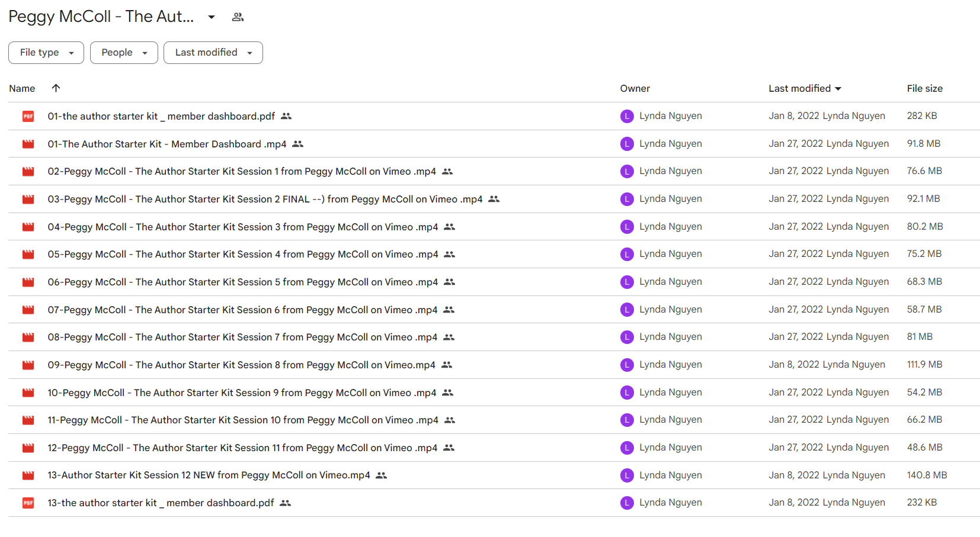The height and width of the screenshot is (537, 980).
Task: Click video icon of the Session 11 file
Action: 28,448
